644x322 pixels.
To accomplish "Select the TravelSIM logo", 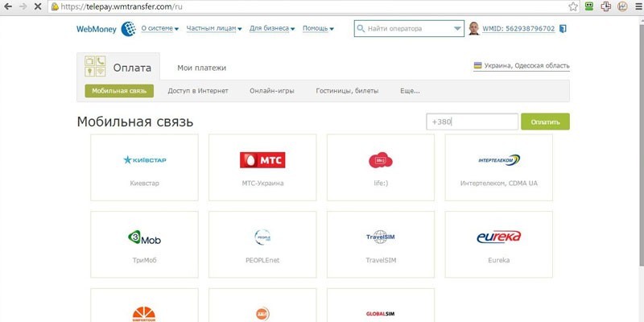I will click(380, 237).
